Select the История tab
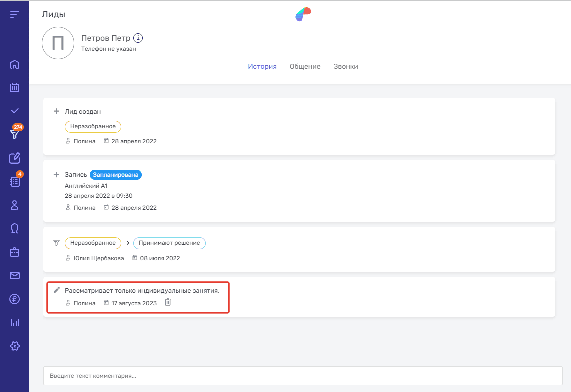Viewport: 571px width, 392px height. coord(262,66)
